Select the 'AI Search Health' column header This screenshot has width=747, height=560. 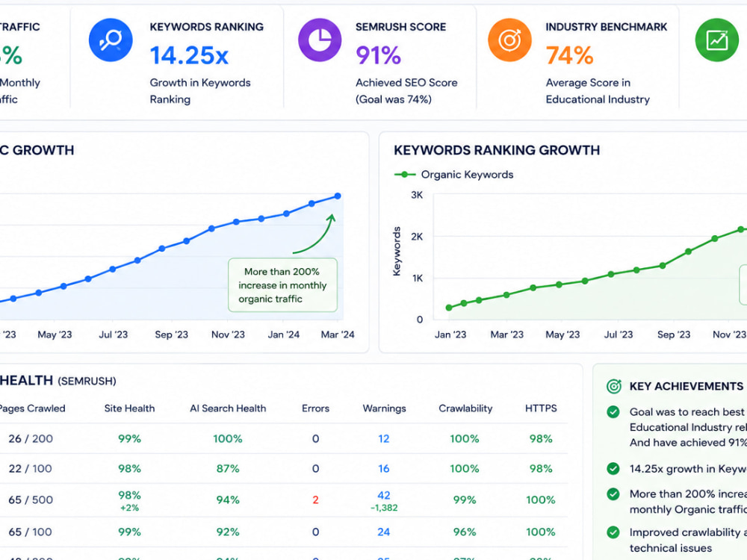click(x=228, y=408)
